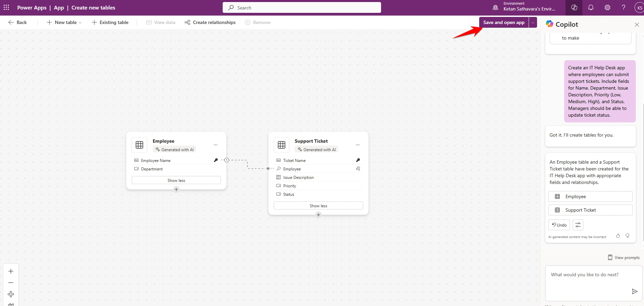The width and height of the screenshot is (644, 306).
Task: Select Employee table in Copilot response
Action: coord(591,196)
